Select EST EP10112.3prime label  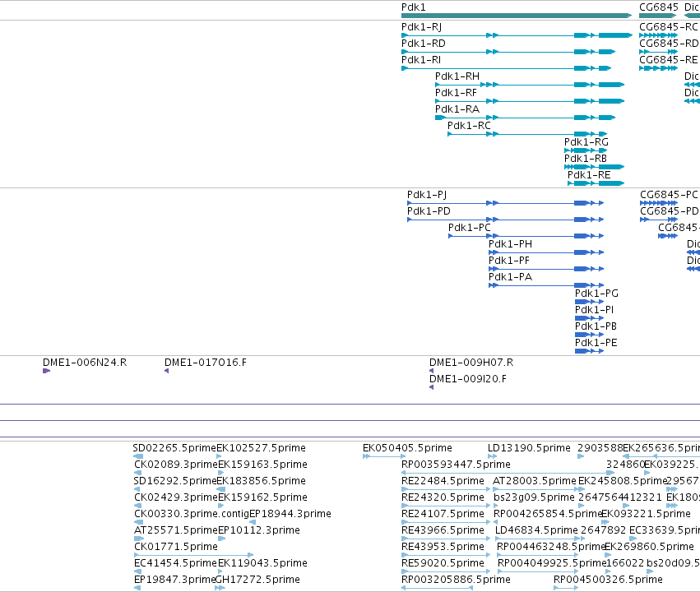pyautogui.click(x=259, y=530)
